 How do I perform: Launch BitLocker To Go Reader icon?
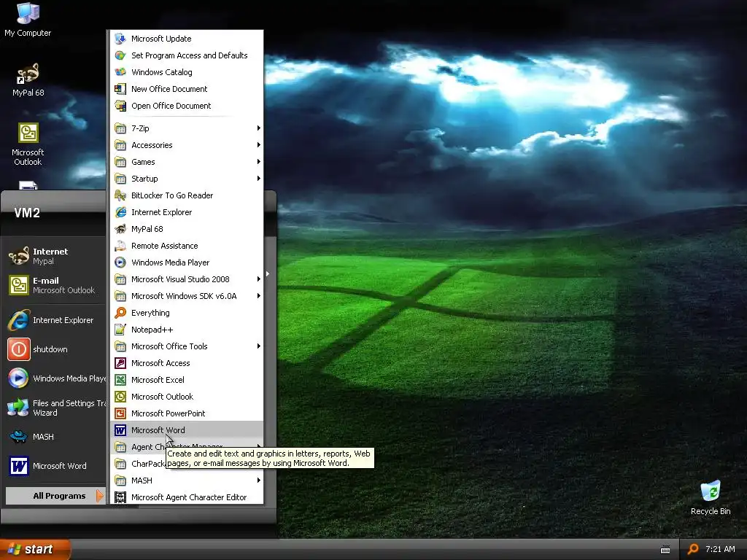120,195
